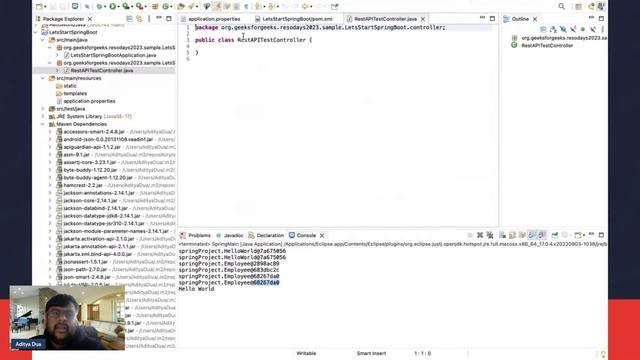Collapse the src/main/java folder

tap(43, 40)
